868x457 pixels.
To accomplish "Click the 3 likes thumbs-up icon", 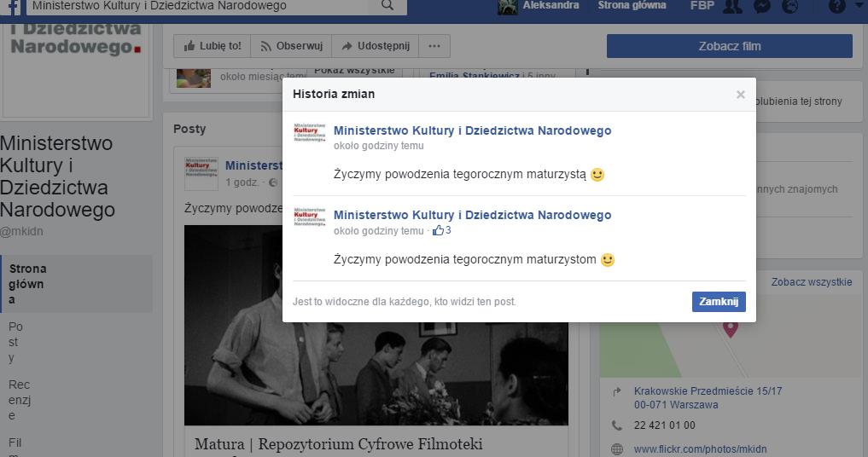I will click(438, 230).
